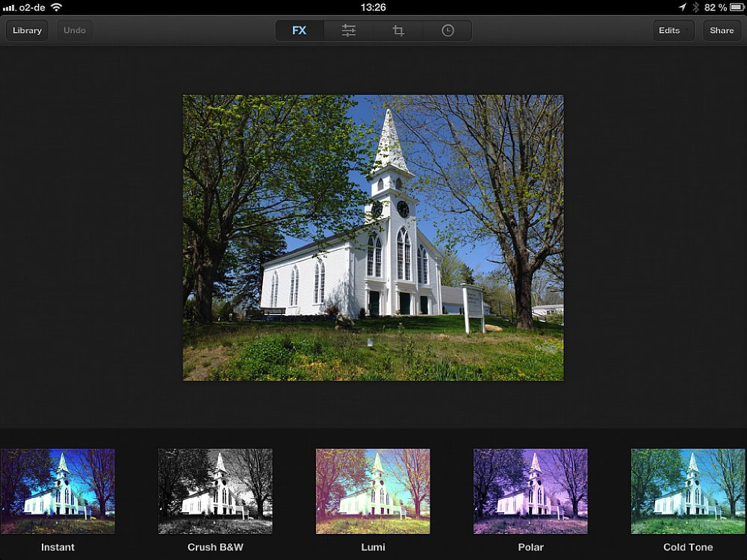The height and width of the screenshot is (560, 747).
Task: Tap the location services arrow icon
Action: [682, 7]
